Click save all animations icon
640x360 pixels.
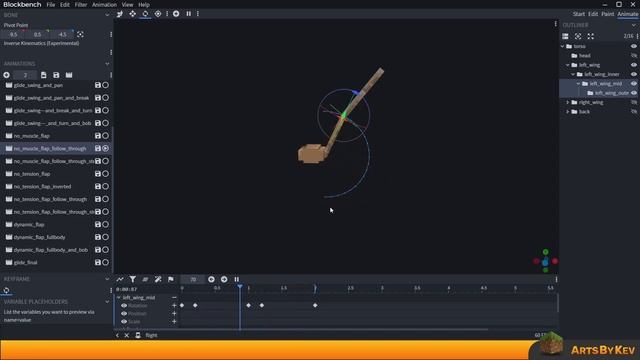(x=56, y=75)
